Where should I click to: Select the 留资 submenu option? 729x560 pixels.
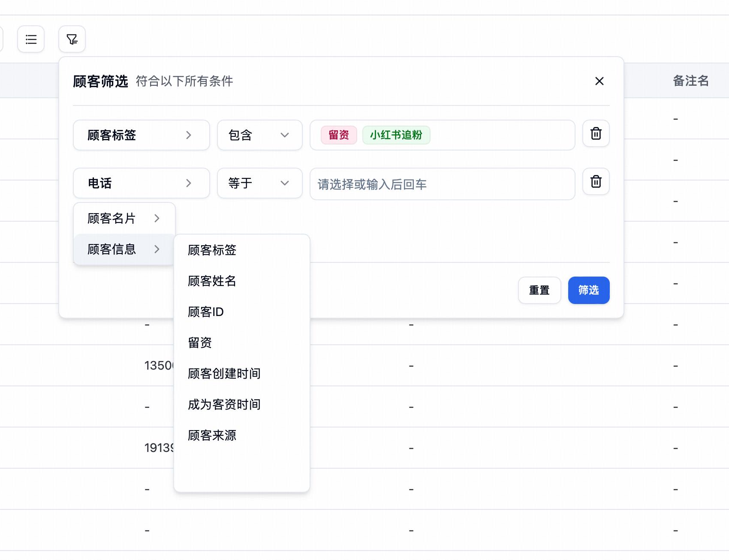(x=200, y=343)
